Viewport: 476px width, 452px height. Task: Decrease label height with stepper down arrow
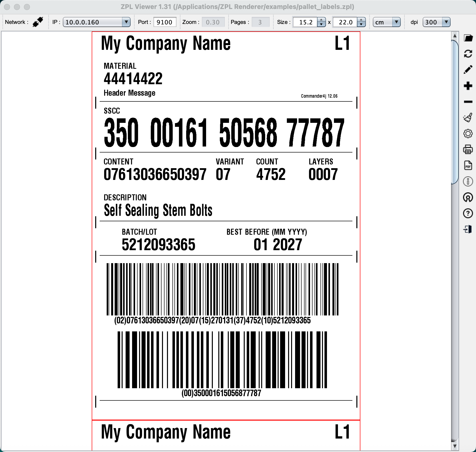tap(361, 24)
